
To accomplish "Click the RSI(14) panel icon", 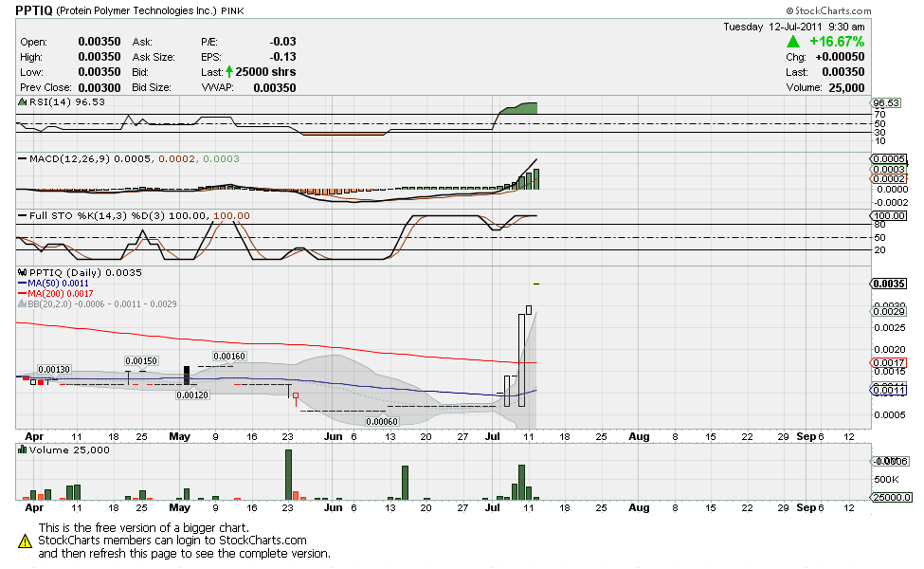I will (x=23, y=102).
